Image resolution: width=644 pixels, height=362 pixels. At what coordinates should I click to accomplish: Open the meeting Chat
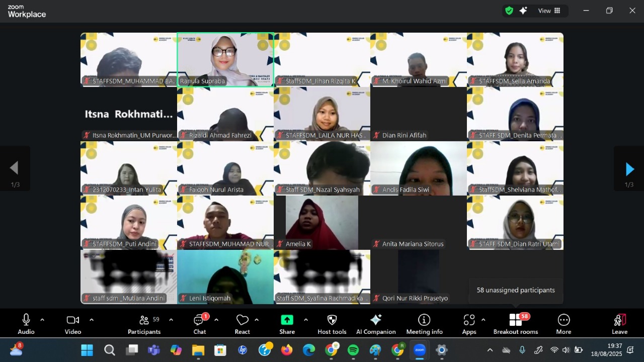pos(199,323)
